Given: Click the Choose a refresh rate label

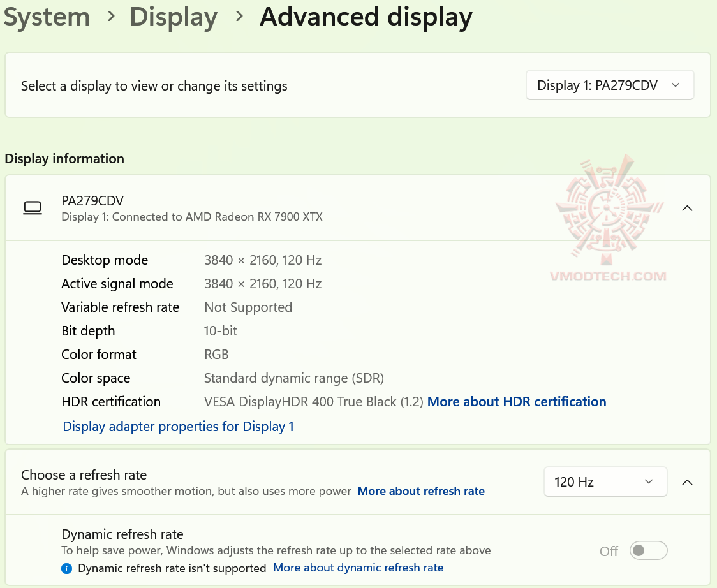Looking at the screenshot, I should pyautogui.click(x=84, y=475).
